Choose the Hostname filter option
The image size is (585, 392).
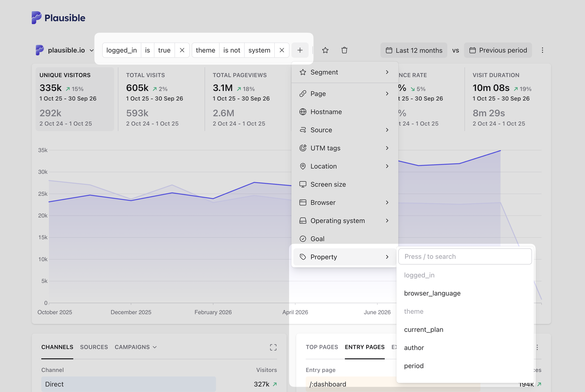345,112
